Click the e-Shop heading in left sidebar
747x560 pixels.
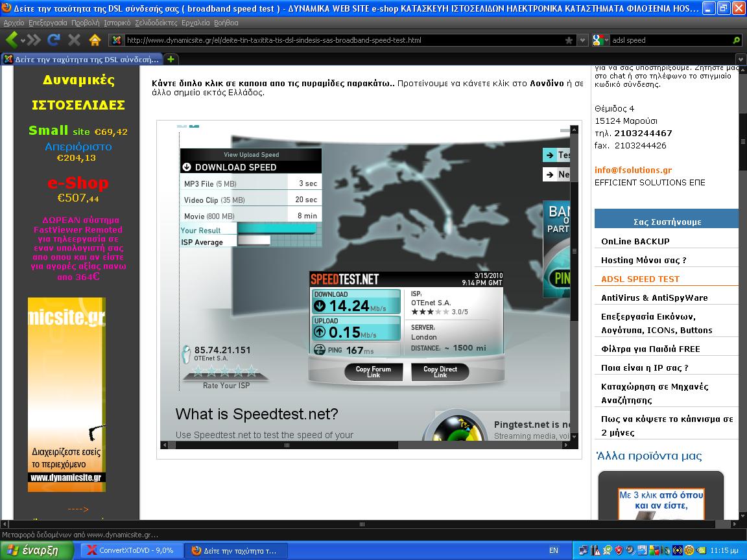click(78, 182)
